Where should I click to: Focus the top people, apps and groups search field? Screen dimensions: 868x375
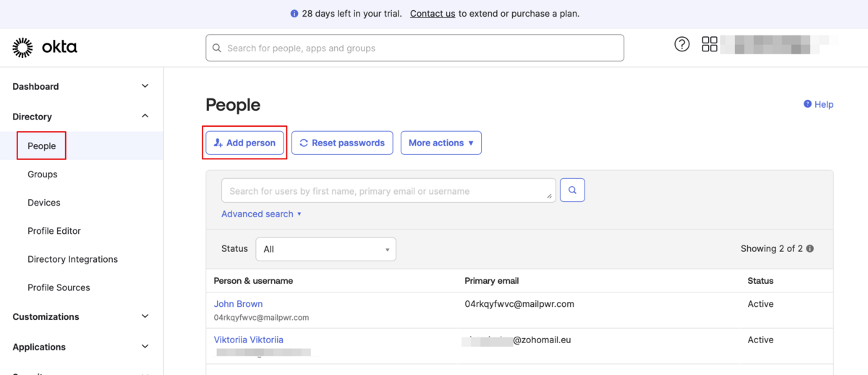[x=414, y=49]
